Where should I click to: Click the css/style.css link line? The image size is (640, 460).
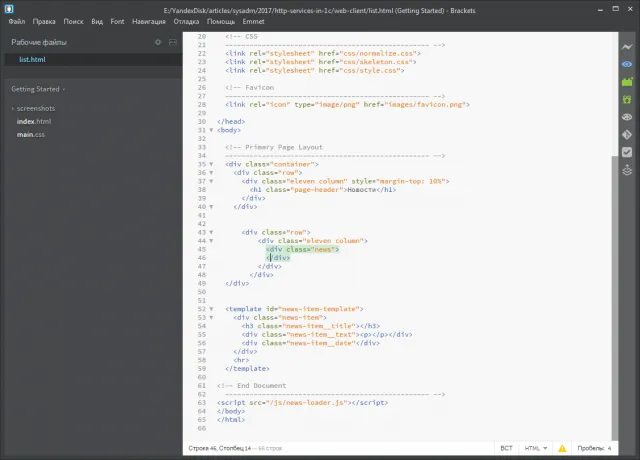pos(315,71)
